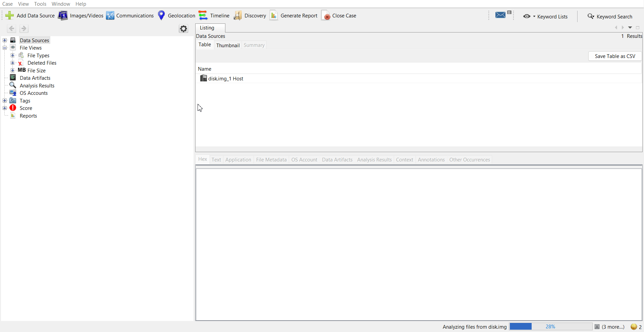Screen dimensions: 644x332
Task: Click the ingest progress bar
Action: click(550, 327)
